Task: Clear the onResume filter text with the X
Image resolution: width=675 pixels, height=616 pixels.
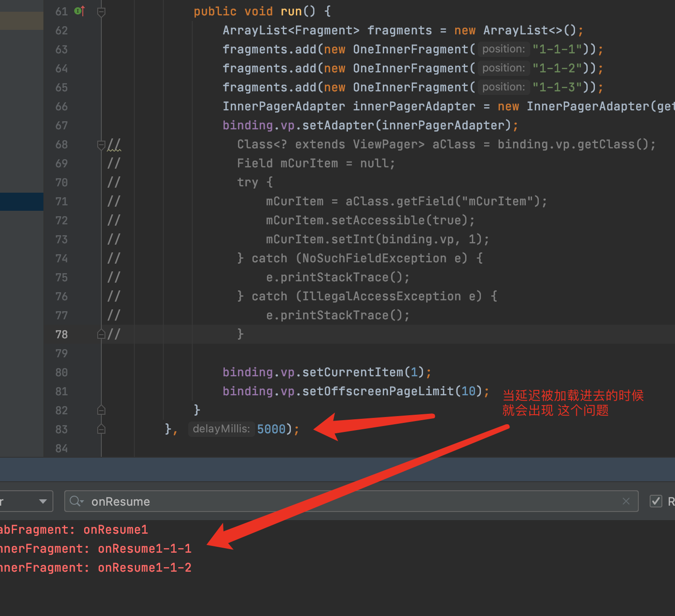Action: 626,501
